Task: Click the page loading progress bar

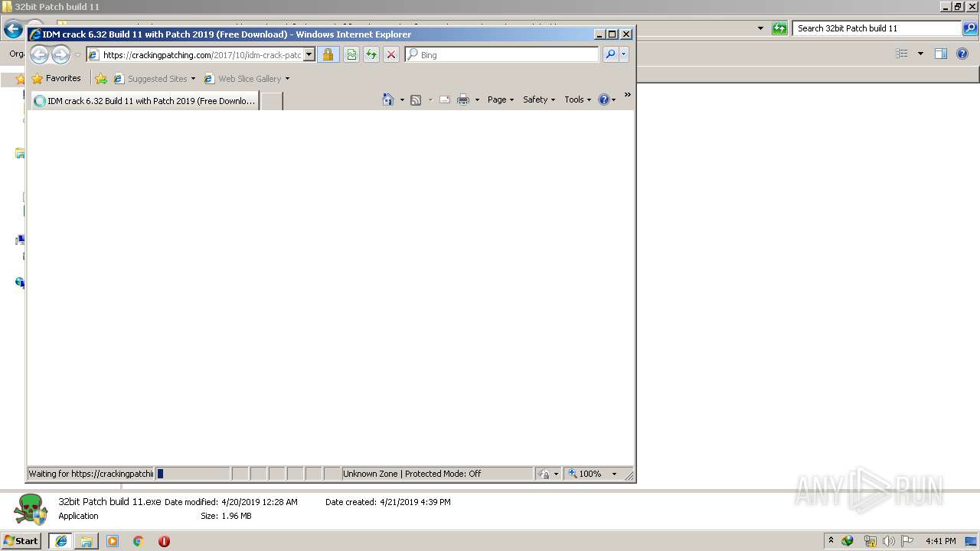Action: pos(192,474)
